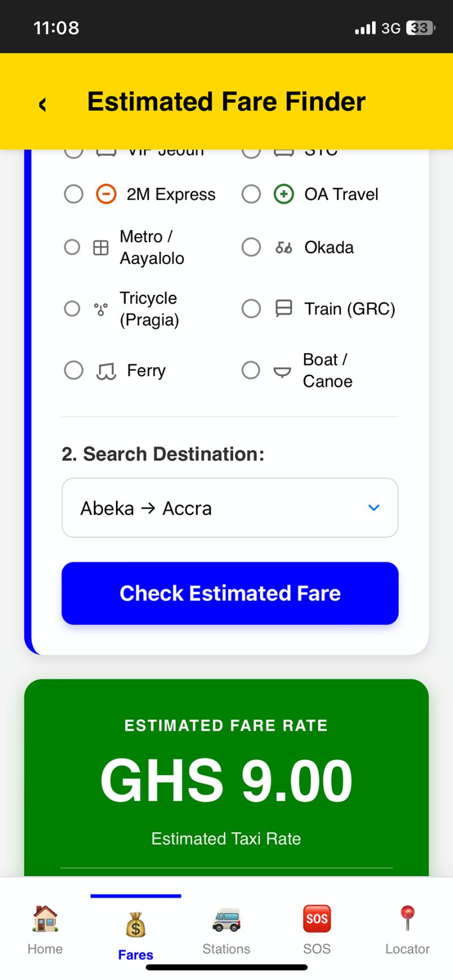Switch to the Locator tab
Image resolution: width=453 pixels, height=980 pixels.
(407, 931)
